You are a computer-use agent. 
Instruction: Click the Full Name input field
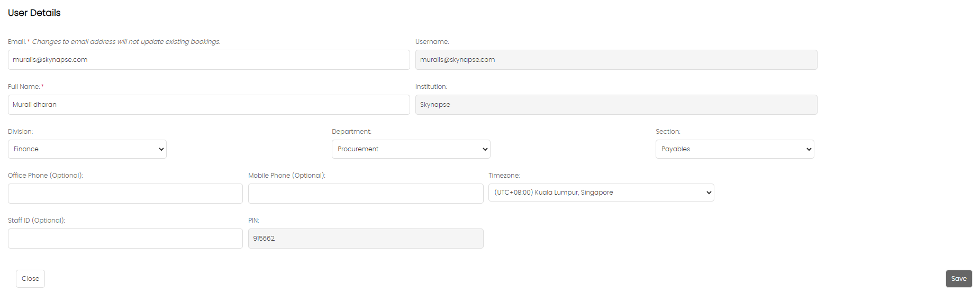coord(208,105)
